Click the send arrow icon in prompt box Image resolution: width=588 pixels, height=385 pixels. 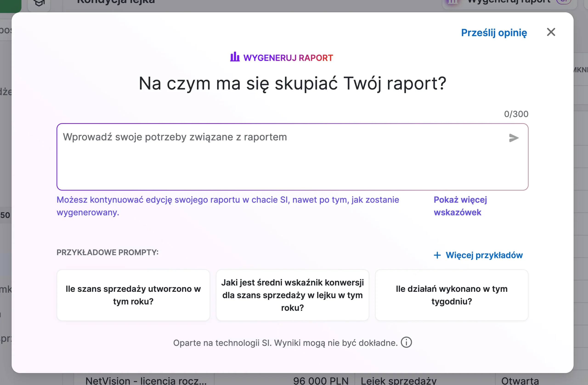514,138
